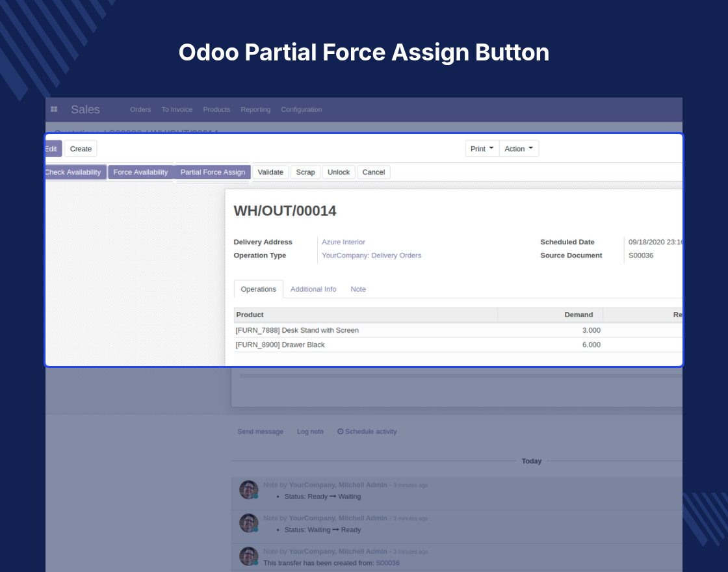The width and height of the screenshot is (728, 572).
Task: Click the Create button
Action: click(x=81, y=149)
